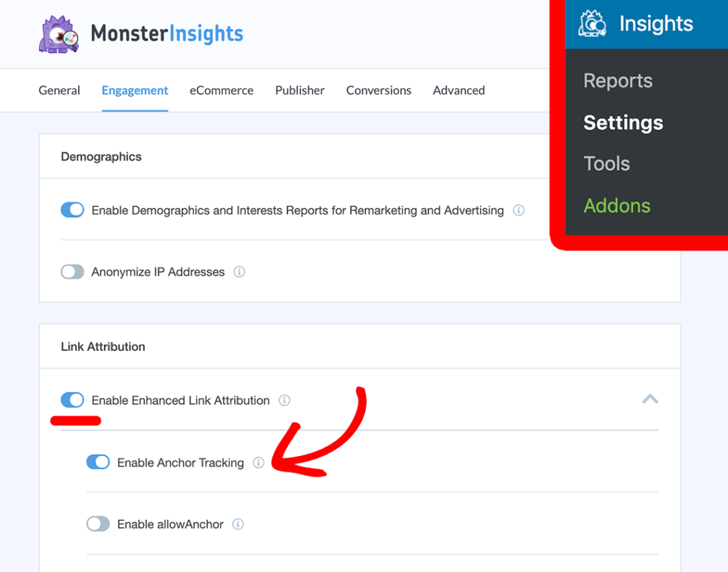The width and height of the screenshot is (728, 572).
Task: Disable Enhanced Link Attribution
Action: point(72,400)
